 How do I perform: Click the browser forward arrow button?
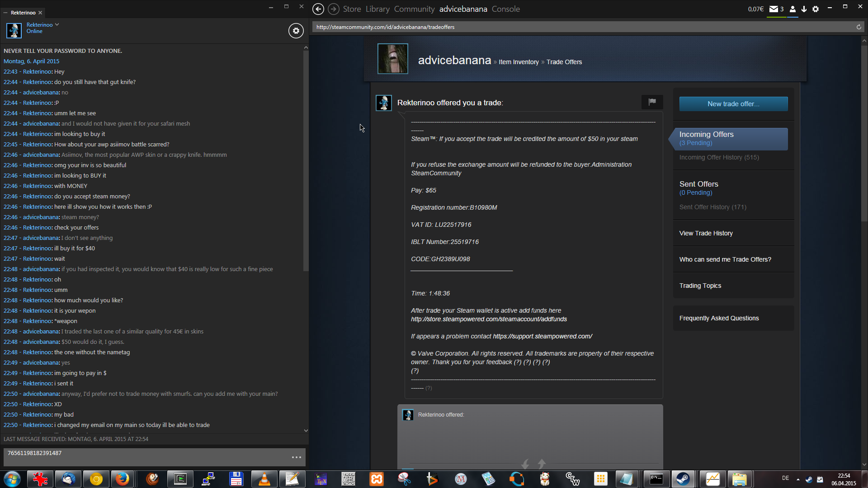[x=333, y=9]
